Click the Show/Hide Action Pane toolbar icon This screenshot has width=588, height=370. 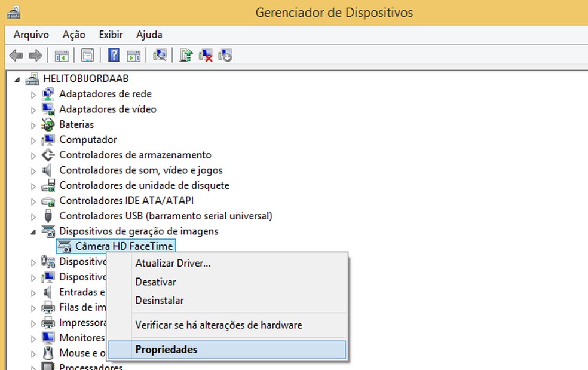(134, 55)
